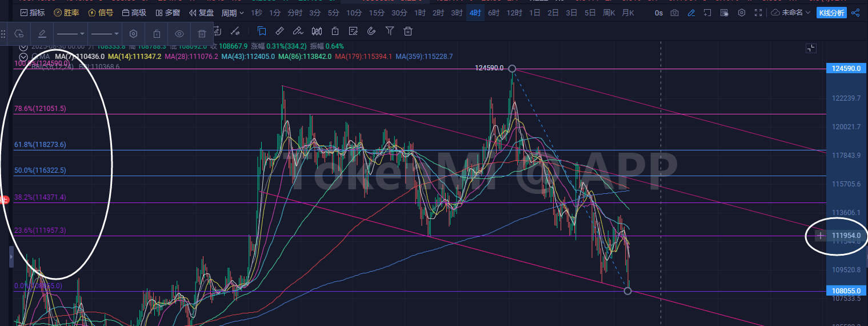Switch to the 5分 timeframe
Viewport: 868px width, 326px height.
333,13
